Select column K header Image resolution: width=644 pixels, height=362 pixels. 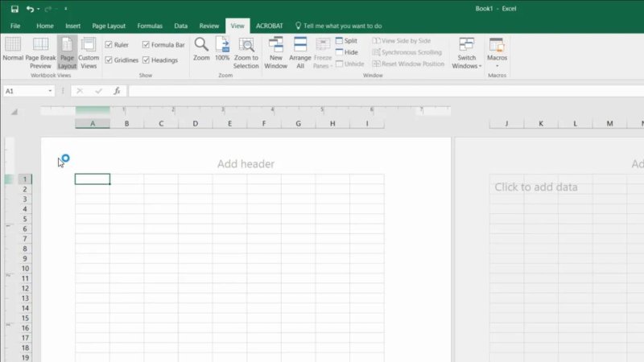tap(541, 123)
